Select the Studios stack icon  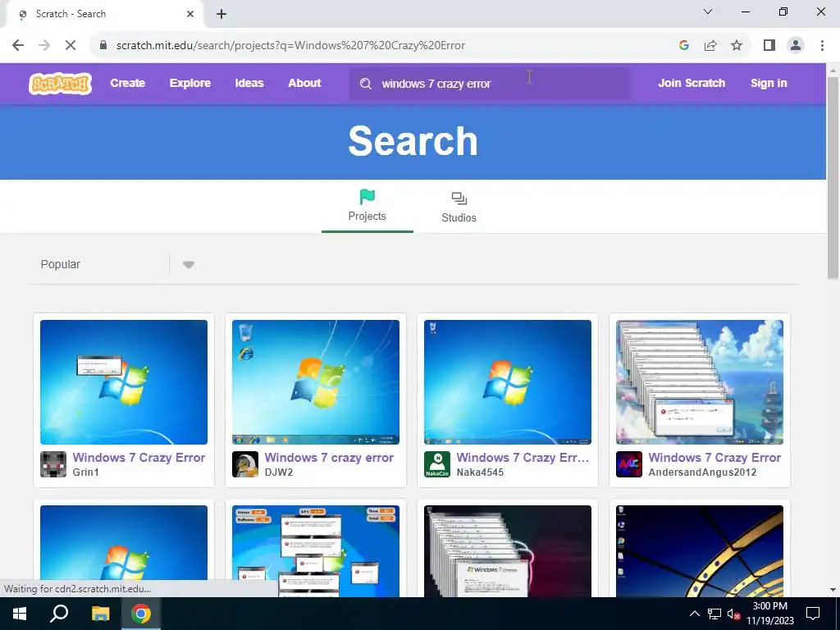459,199
